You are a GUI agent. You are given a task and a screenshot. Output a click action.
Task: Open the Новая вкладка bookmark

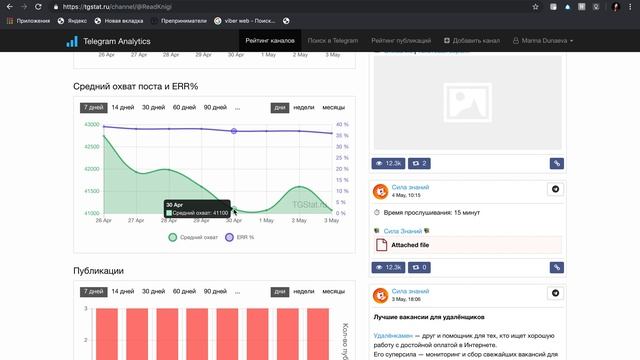[x=119, y=21]
